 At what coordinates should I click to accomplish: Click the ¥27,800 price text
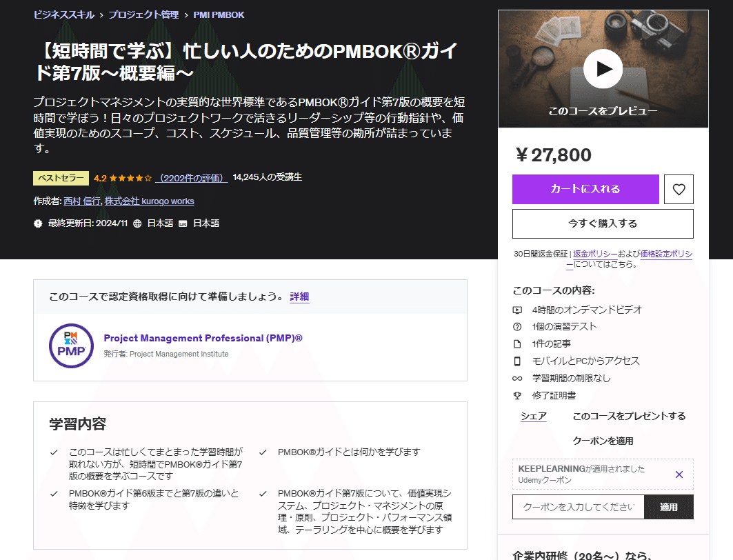pos(554,154)
